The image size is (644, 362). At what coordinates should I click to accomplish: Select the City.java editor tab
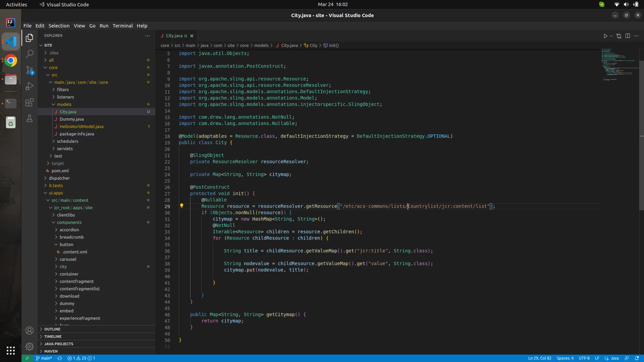174,36
